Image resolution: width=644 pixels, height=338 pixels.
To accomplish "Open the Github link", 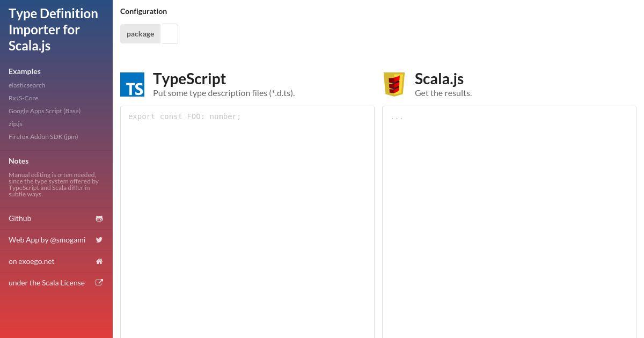I will [56, 218].
